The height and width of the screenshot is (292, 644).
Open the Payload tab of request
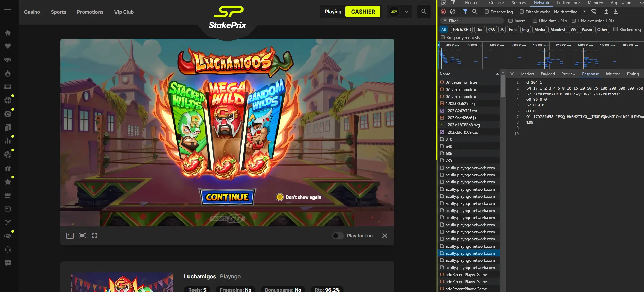coord(548,74)
